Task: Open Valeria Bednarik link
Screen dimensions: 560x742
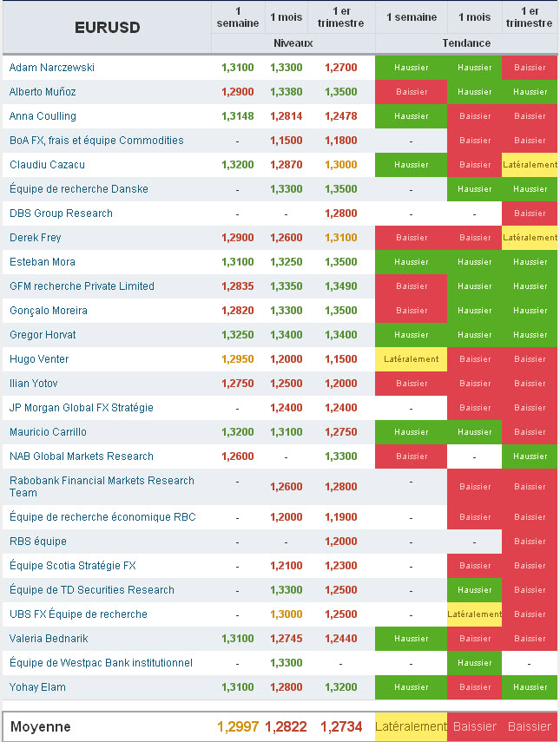Action: click(49, 639)
